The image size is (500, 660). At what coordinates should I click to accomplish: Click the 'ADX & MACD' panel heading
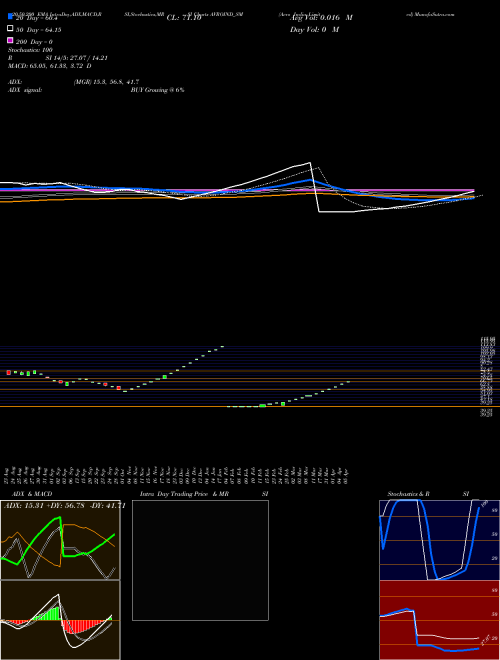coord(32,494)
